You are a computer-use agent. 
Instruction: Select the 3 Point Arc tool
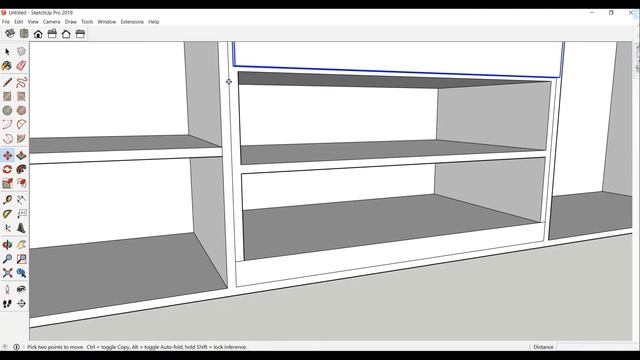pyautogui.click(x=7, y=138)
